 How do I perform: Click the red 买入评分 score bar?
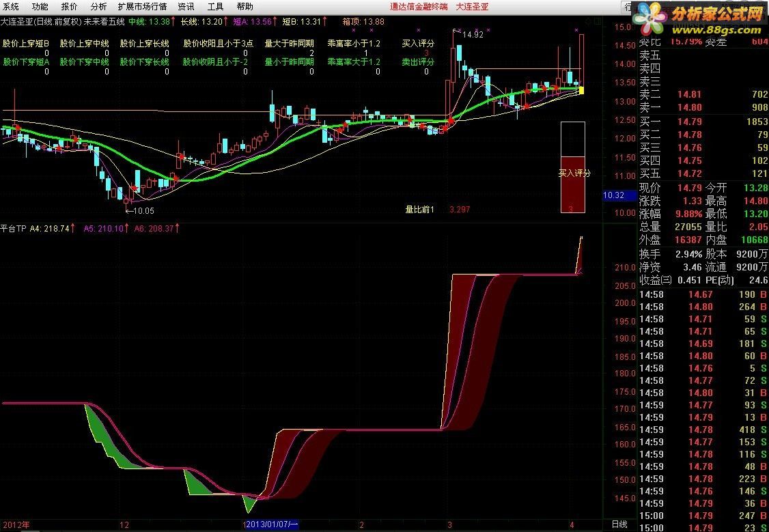pyautogui.click(x=573, y=185)
